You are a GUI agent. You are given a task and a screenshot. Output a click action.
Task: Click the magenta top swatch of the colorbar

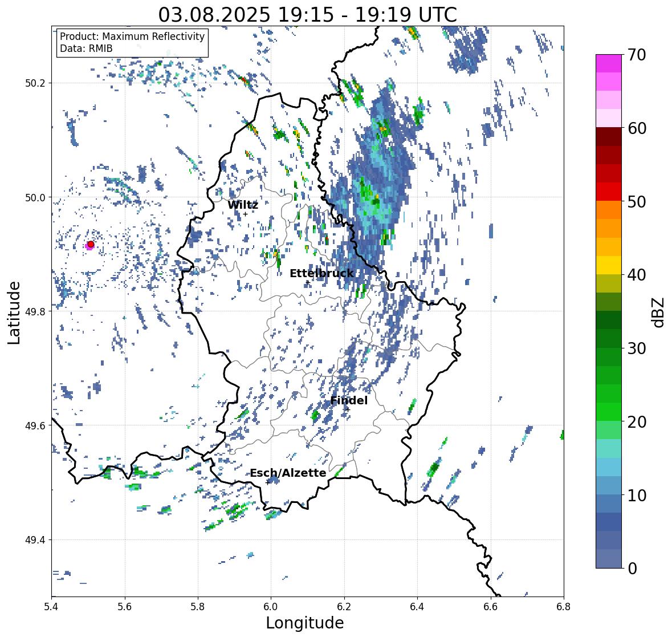[x=609, y=63]
